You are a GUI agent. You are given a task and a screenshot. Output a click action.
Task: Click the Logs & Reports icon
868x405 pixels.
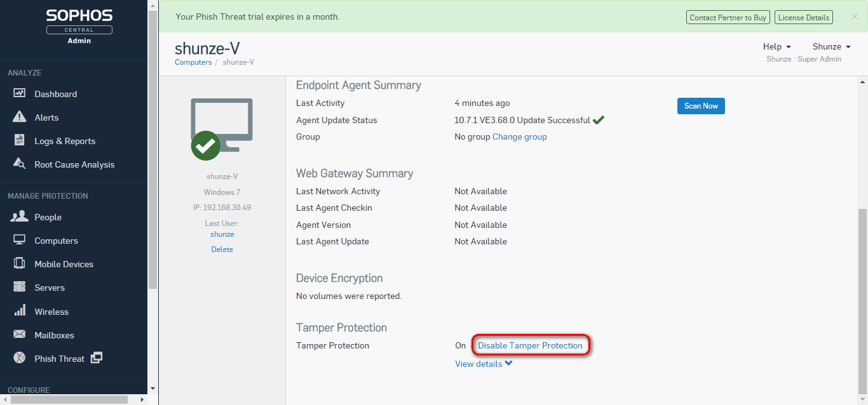click(x=20, y=140)
